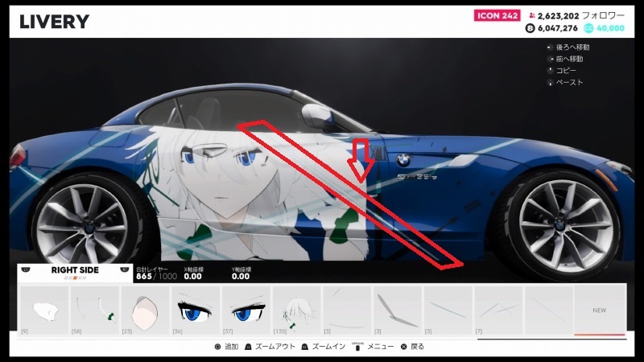644x362 pixels.
Task: Click the followers people icon
Action: tap(532, 15)
